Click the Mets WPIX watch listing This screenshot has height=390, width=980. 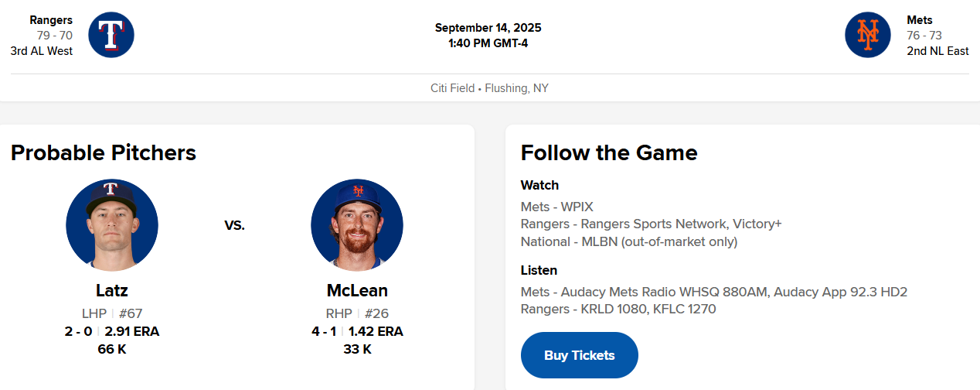[x=557, y=207]
